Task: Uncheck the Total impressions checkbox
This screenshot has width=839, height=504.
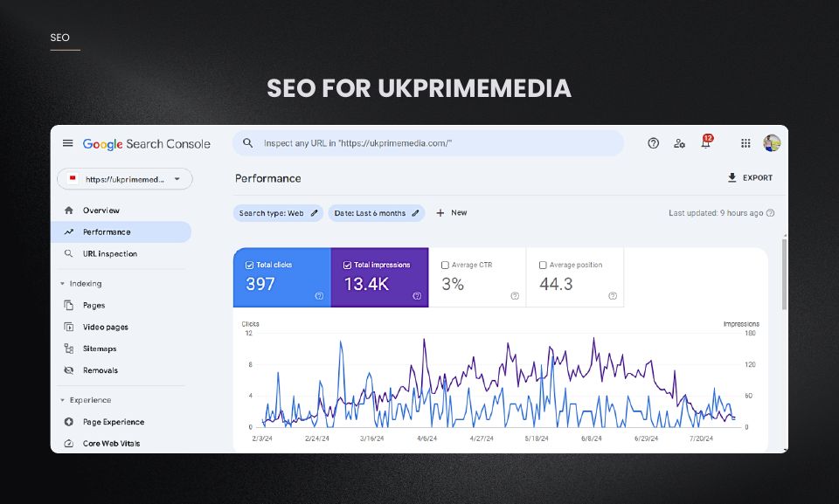Action: coord(347,265)
